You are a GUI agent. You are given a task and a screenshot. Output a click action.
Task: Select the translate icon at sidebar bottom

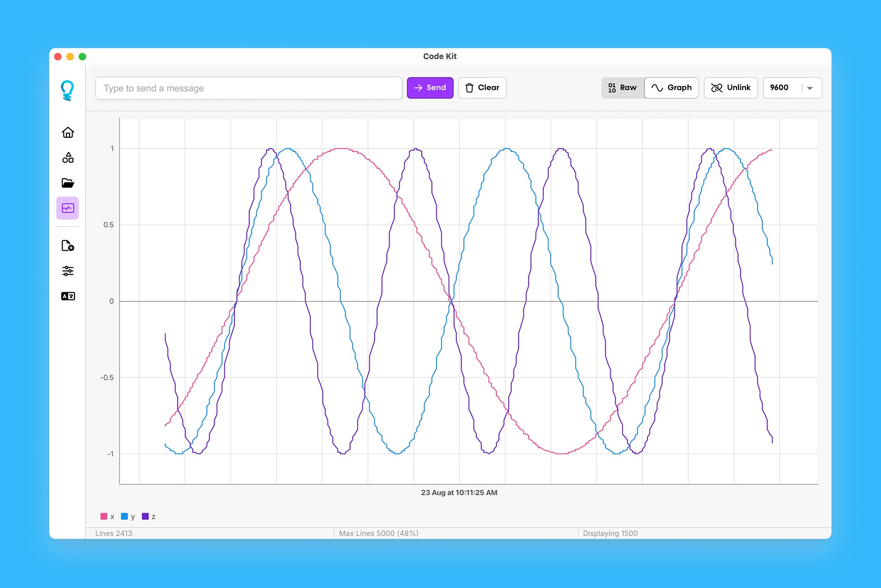pos(68,295)
